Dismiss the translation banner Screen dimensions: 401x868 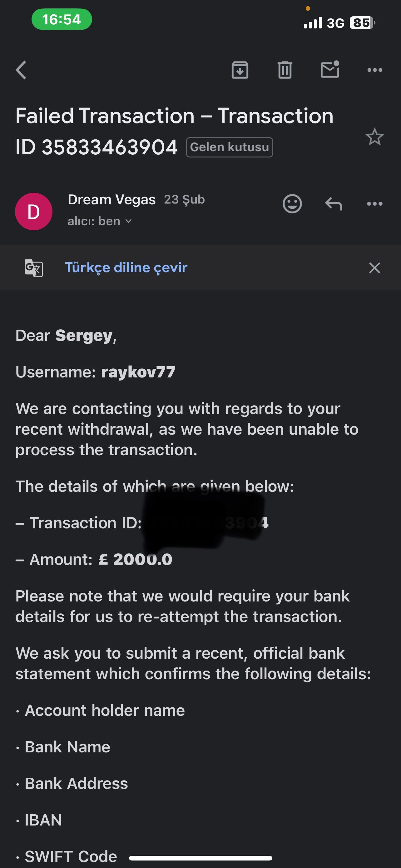tap(374, 268)
